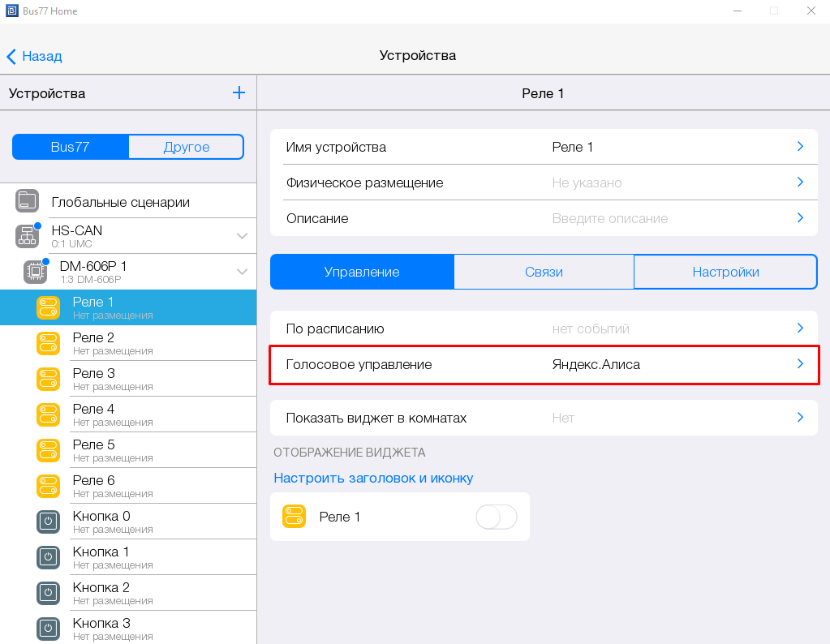Open the Связи tab
830x644 pixels.
pos(544,272)
